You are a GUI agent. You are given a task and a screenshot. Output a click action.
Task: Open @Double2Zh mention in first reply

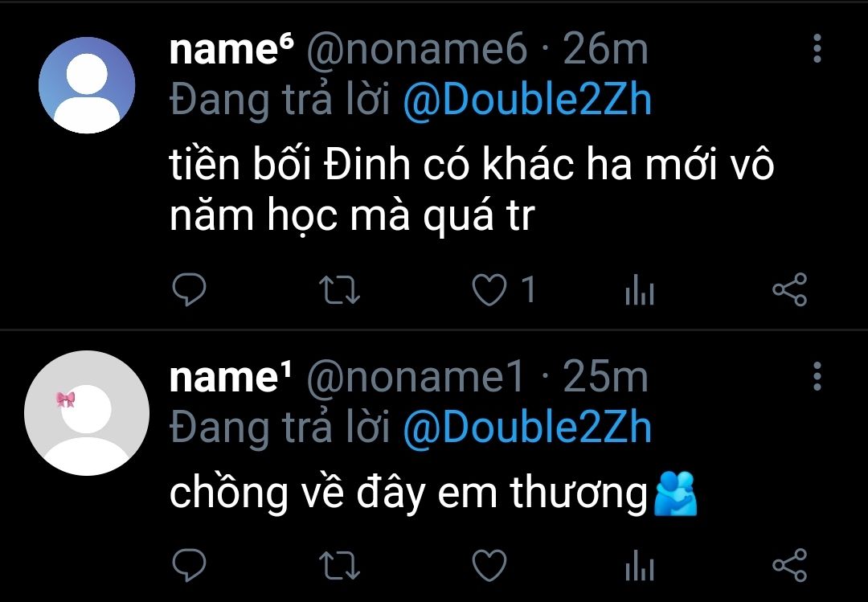(x=527, y=100)
